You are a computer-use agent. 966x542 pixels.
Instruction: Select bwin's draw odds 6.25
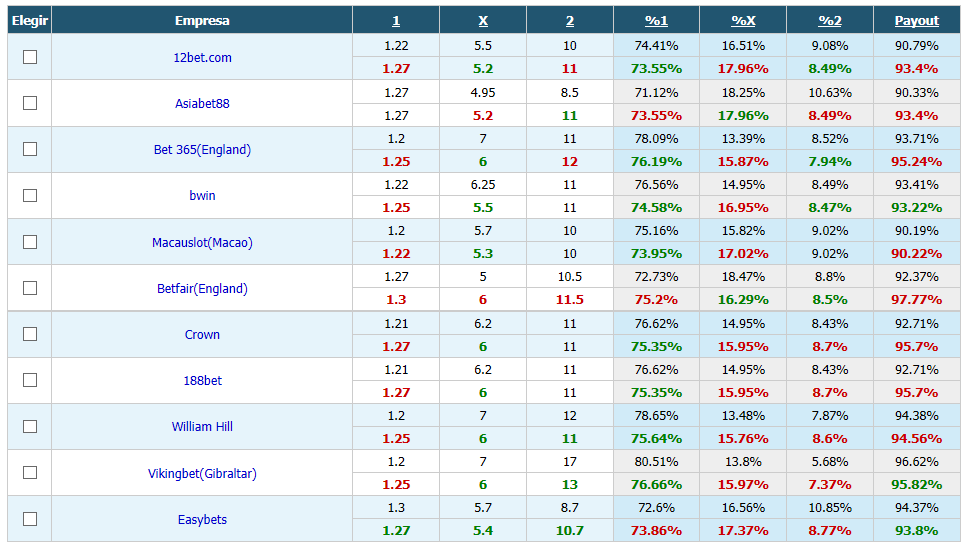tap(483, 184)
